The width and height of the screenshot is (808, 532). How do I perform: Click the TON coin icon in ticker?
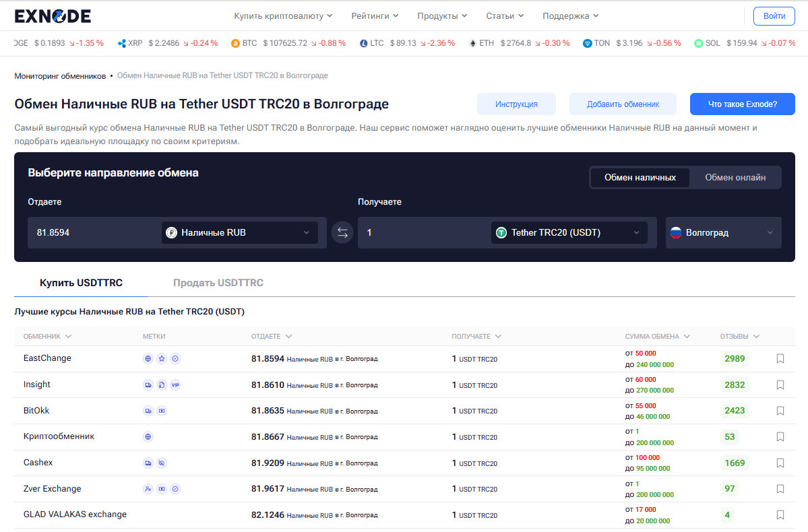click(x=587, y=43)
